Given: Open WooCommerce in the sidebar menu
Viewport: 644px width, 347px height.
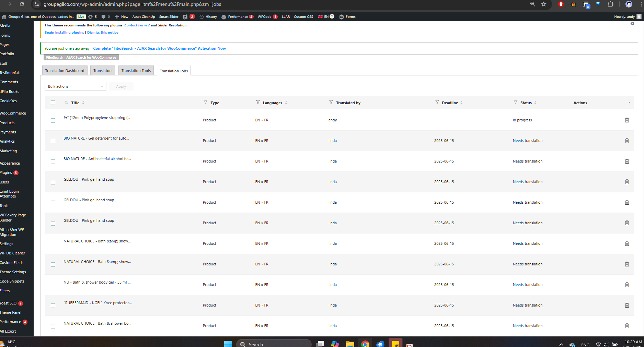Looking at the screenshot, I should [13, 113].
